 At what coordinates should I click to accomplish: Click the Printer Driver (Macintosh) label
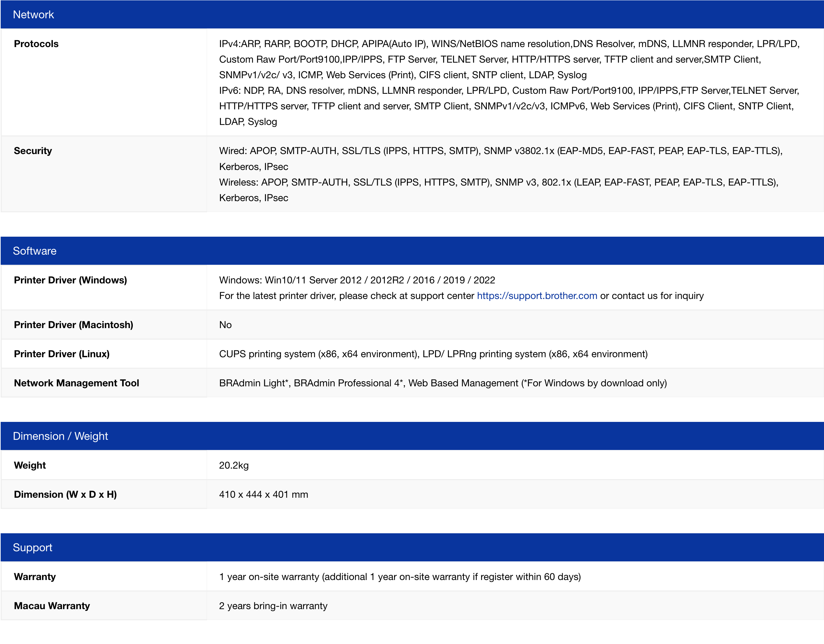pos(74,325)
